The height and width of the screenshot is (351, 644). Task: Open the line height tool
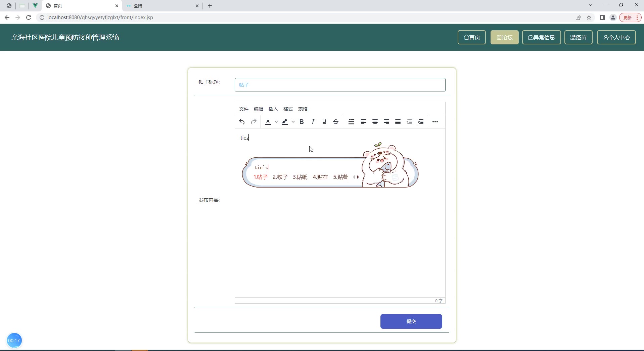pos(352,122)
